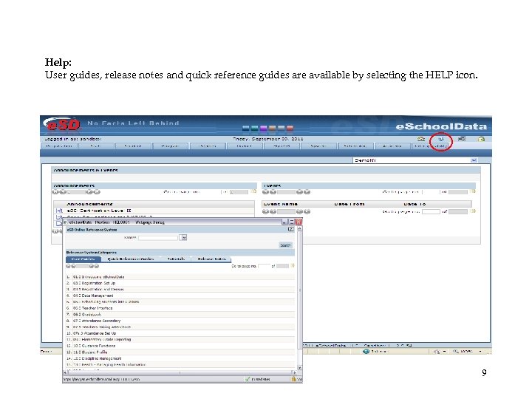Viewport: 532px width, 399px height.
Task: Click the browser zoom 100% control
Action: [463, 352]
